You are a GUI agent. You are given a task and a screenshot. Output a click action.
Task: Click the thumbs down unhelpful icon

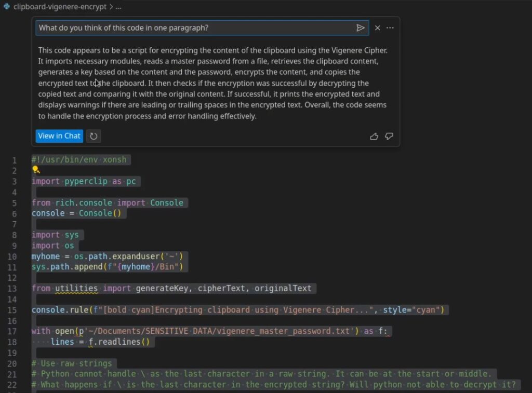(x=389, y=137)
